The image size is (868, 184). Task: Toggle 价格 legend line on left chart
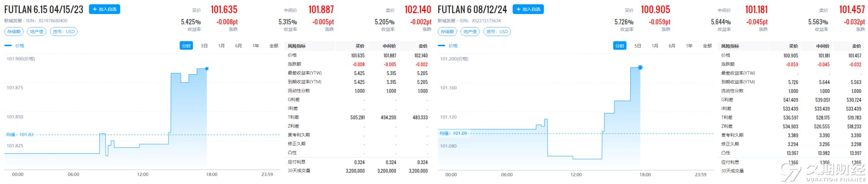(14, 46)
